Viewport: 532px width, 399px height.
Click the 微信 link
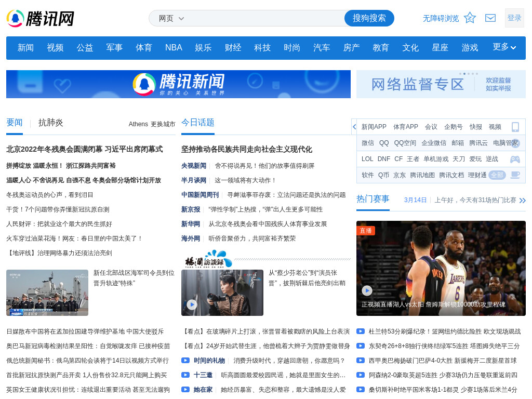click(367, 143)
